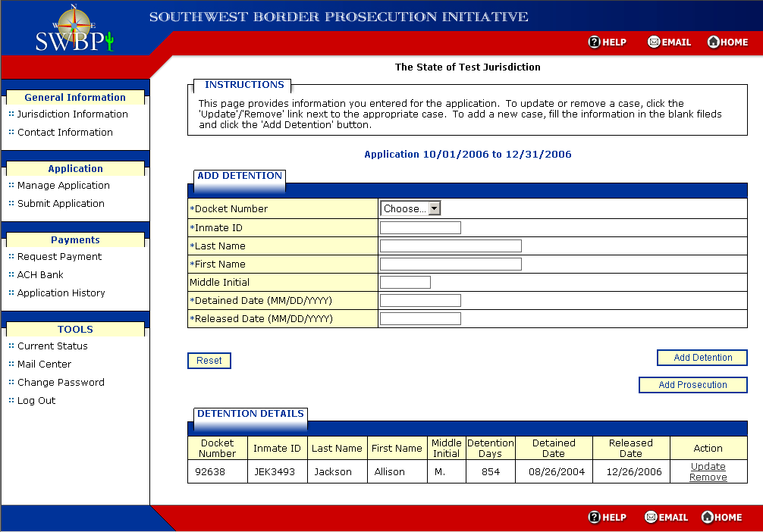Select the Detained Date input box
Screen dimensions: 763x532
(x=420, y=300)
